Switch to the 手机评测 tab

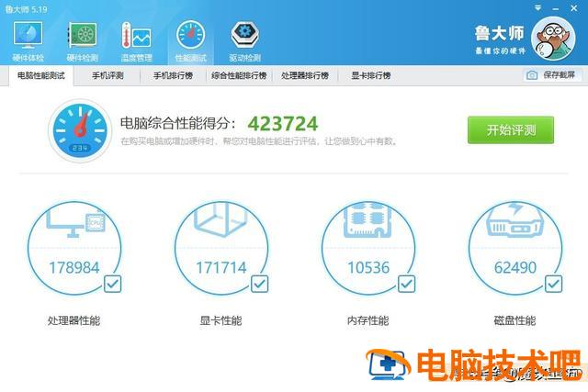coord(107,75)
